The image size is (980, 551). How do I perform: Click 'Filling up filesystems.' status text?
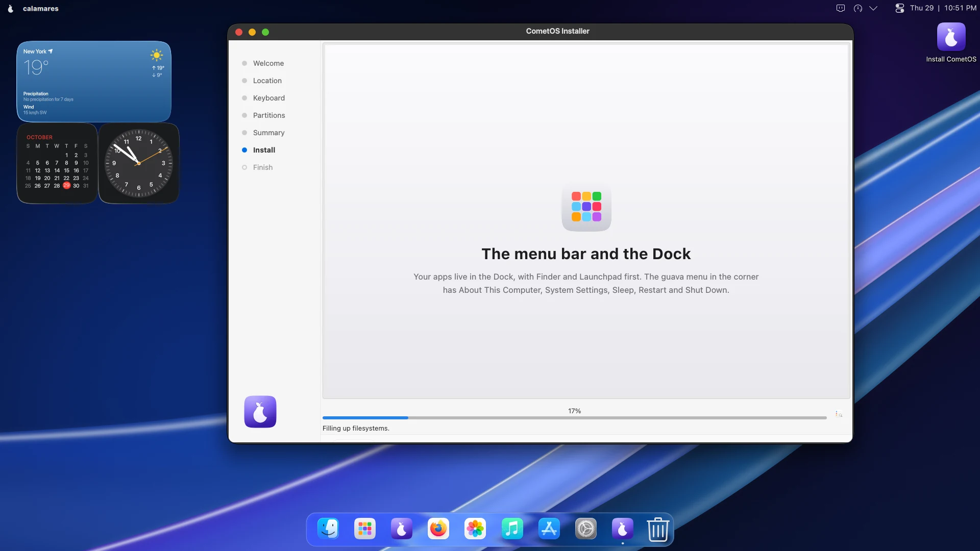click(x=356, y=429)
